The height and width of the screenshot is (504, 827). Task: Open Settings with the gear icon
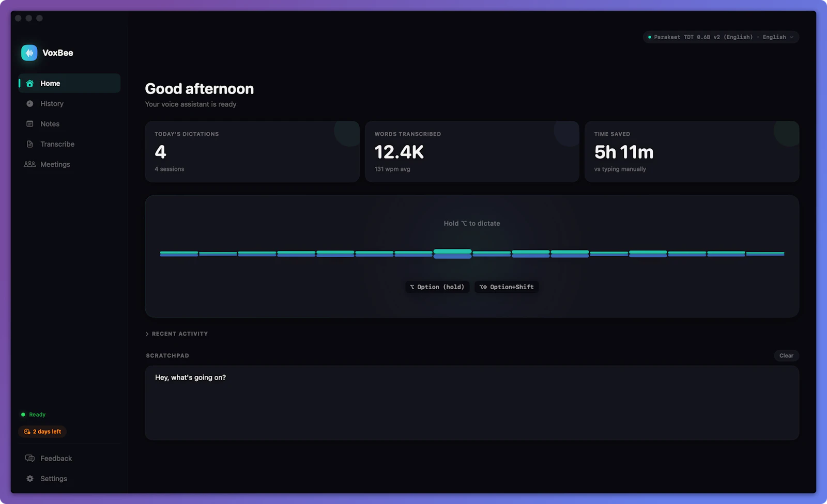[x=29, y=478]
